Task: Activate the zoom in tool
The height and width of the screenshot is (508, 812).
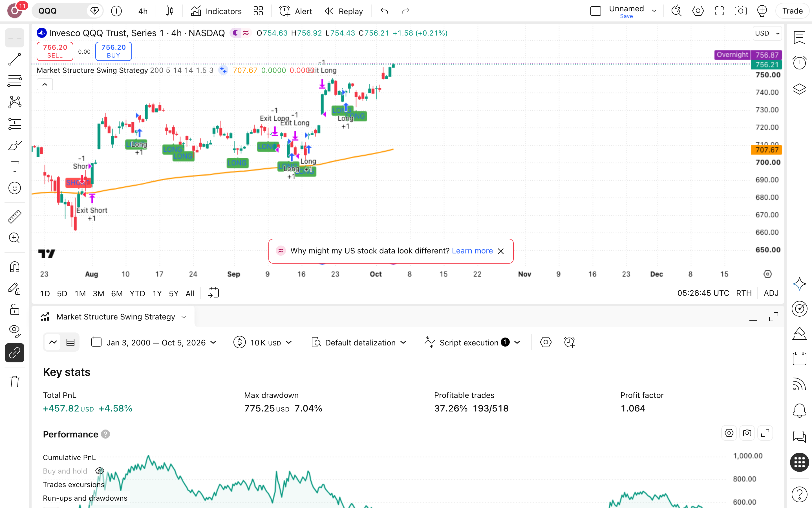Action: (14, 238)
